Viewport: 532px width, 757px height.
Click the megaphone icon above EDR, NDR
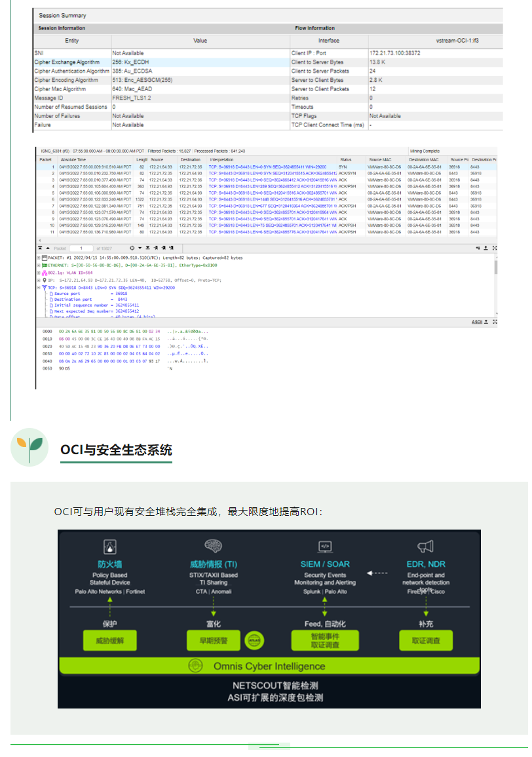(425, 546)
